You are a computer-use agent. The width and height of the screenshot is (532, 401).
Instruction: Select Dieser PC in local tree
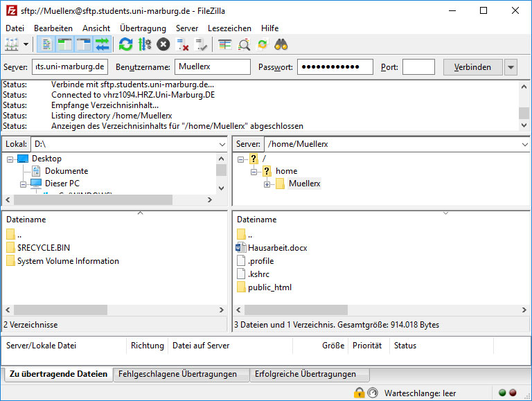[x=62, y=184]
